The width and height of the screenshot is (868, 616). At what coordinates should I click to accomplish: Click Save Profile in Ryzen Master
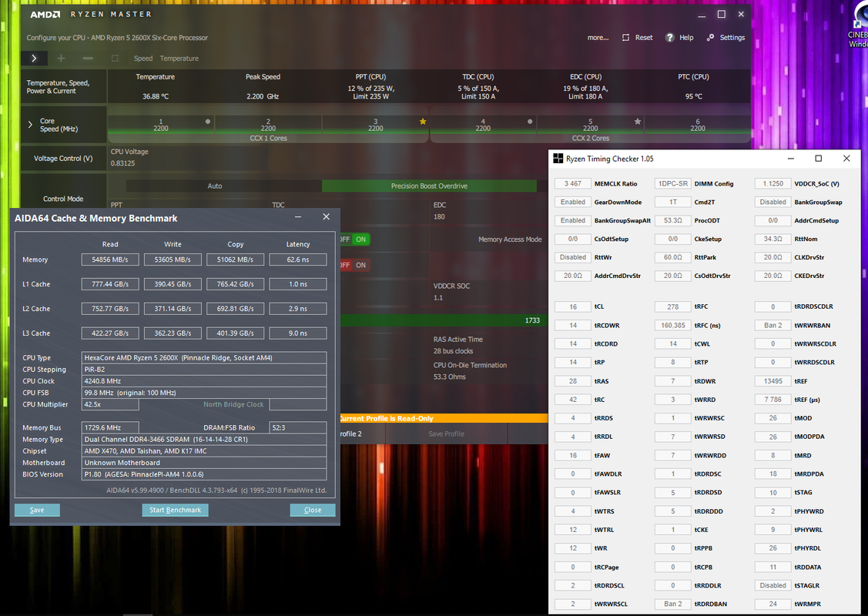point(446,434)
